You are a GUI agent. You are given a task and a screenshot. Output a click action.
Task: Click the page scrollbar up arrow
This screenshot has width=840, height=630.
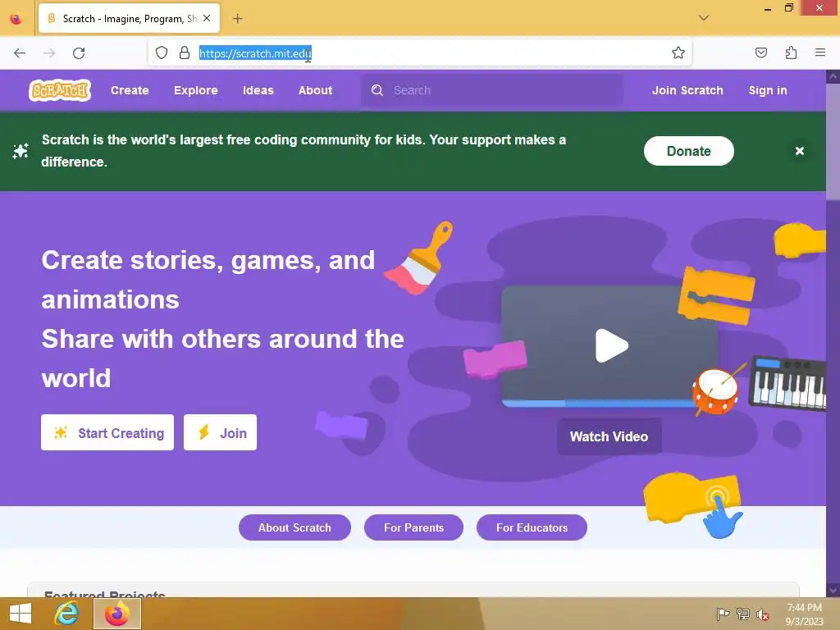[833, 77]
